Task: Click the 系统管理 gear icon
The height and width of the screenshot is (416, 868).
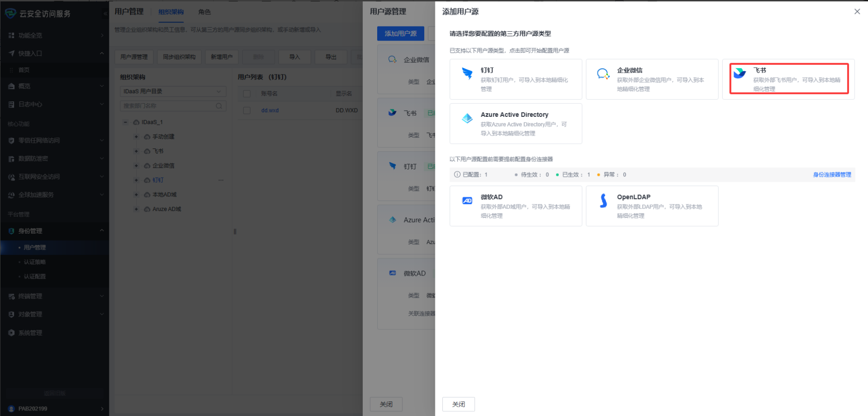Action: click(x=11, y=333)
